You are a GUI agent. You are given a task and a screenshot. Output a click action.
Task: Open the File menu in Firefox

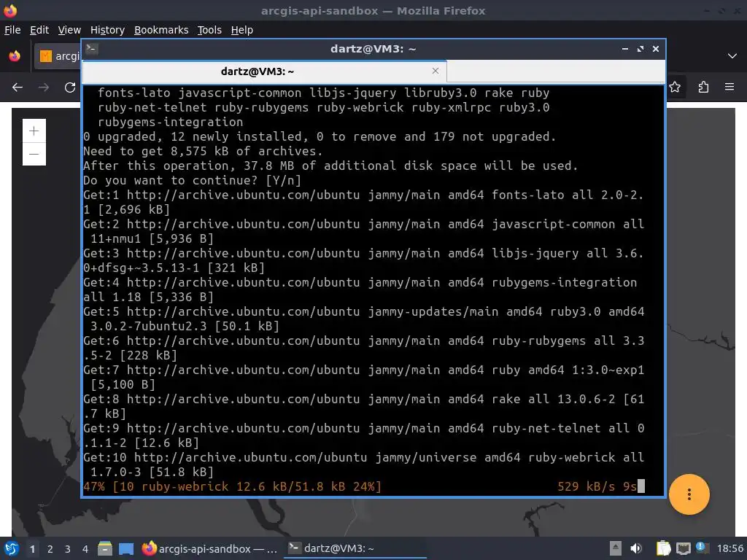pos(12,30)
